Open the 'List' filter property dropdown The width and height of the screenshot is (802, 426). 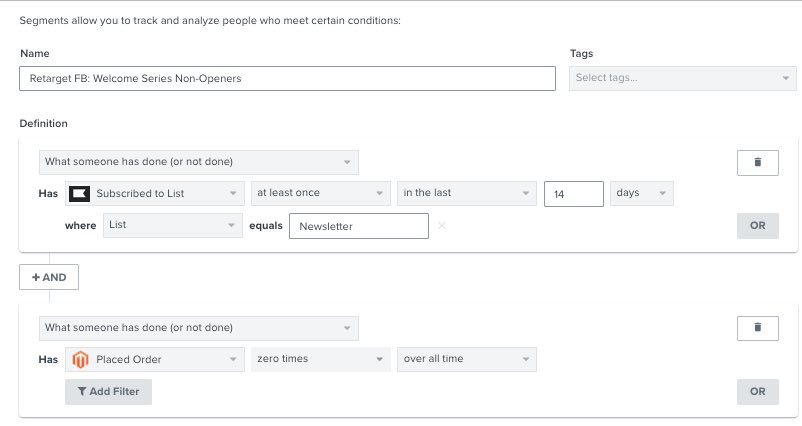[x=173, y=226]
